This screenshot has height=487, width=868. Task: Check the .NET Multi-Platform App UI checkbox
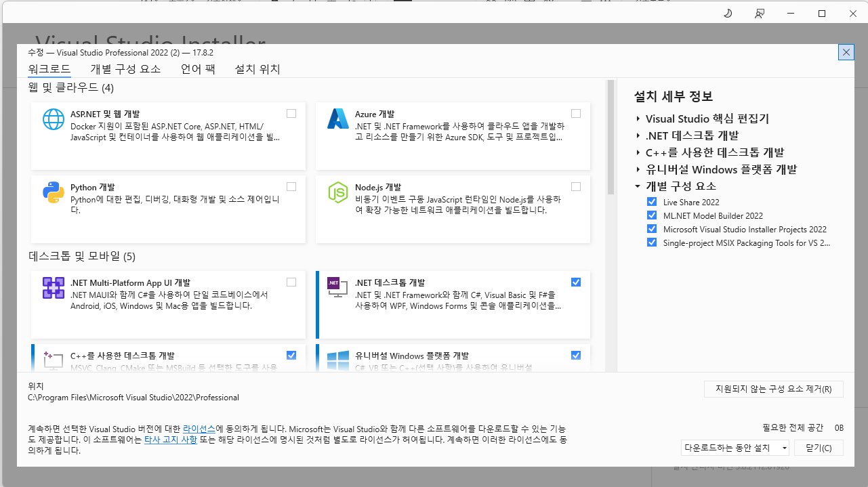[x=291, y=282]
